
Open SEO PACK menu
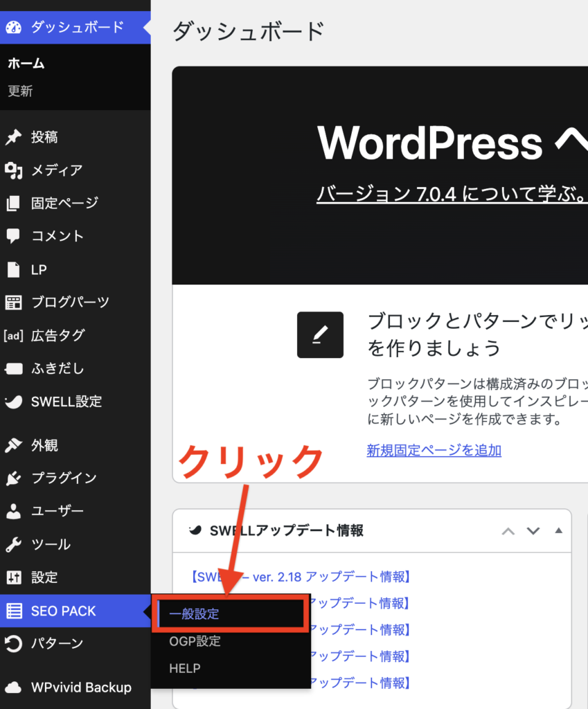coord(75,611)
